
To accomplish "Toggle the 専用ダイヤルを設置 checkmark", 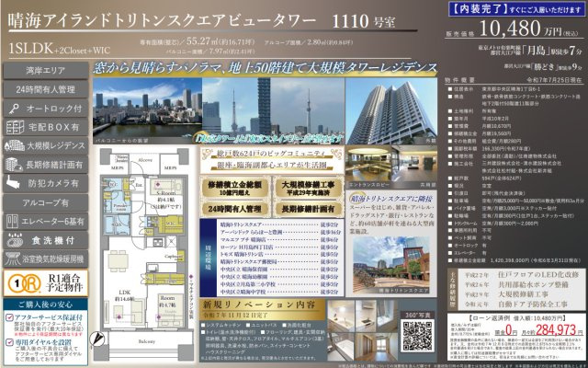I will click(9, 342).
